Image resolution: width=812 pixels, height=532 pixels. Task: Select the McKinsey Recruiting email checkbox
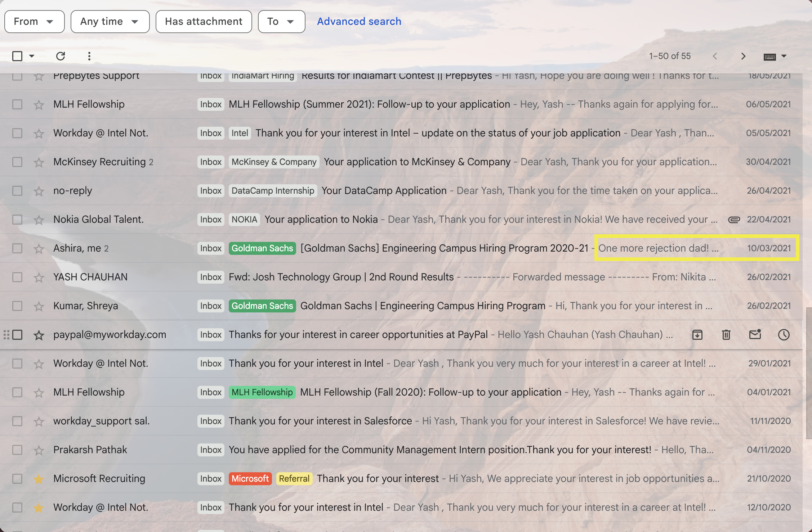tap(17, 162)
